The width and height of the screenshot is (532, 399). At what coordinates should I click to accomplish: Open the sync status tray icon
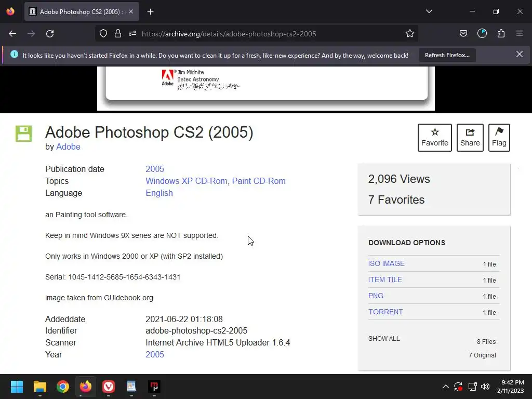[458, 387]
